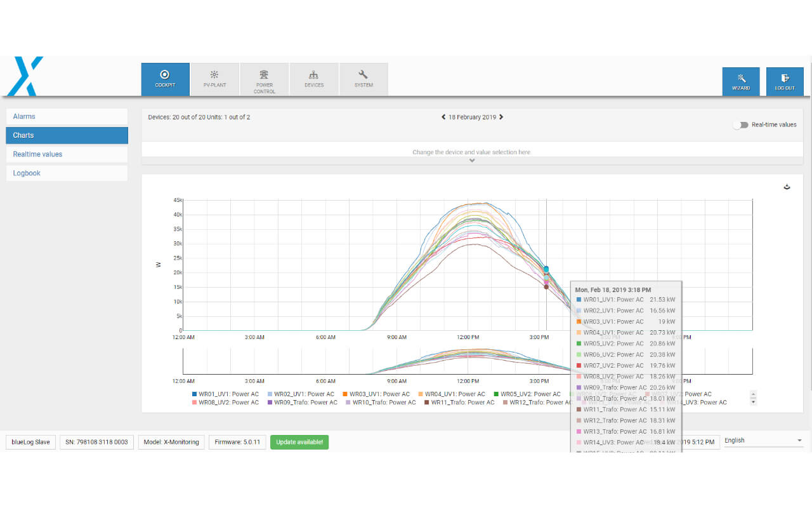Go to the previous day arrow
The height and width of the screenshot is (508, 812).
point(443,117)
